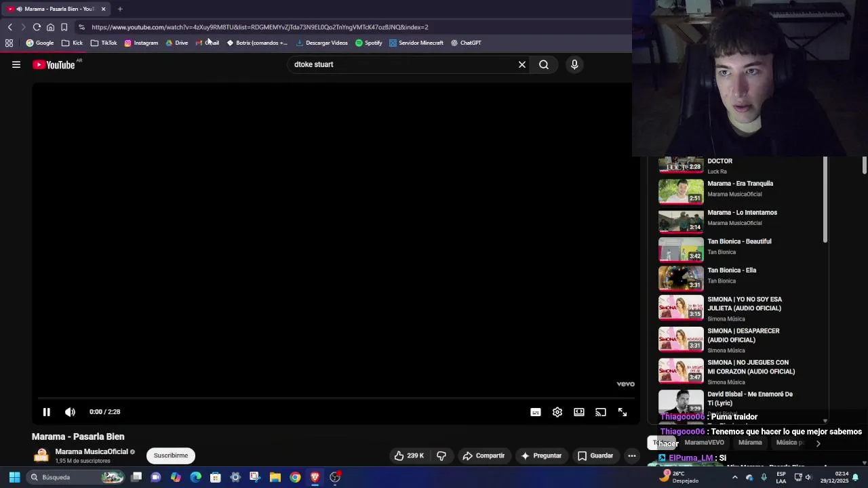Open the YouTube hamburger guide menu
868x488 pixels.
tap(16, 64)
